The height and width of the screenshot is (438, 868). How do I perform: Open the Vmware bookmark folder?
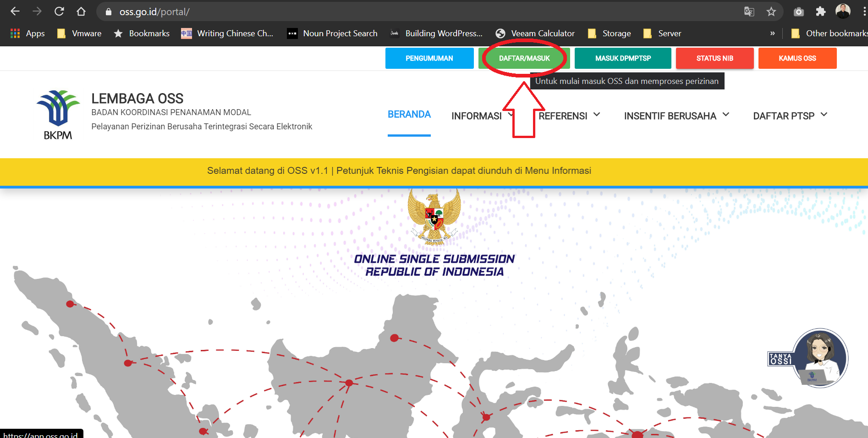tap(79, 33)
